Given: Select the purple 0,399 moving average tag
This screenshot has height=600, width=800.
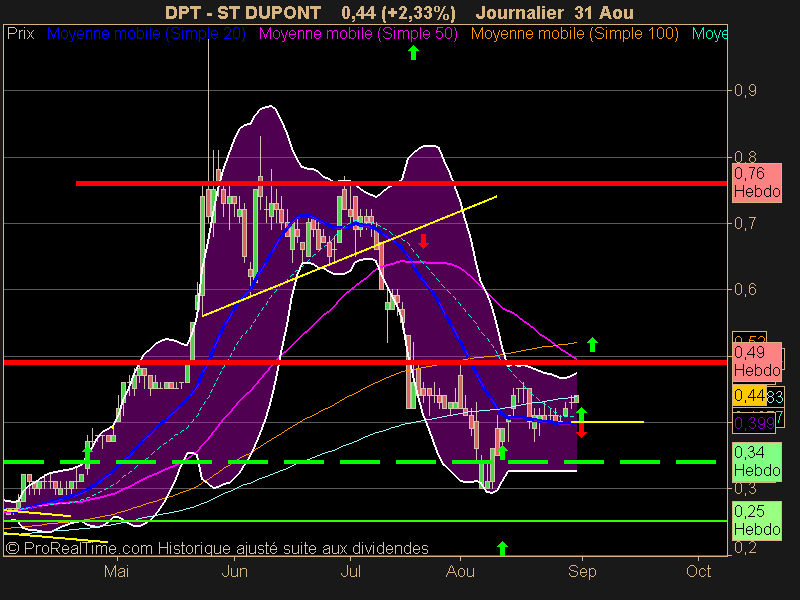Looking at the screenshot, I should (x=754, y=423).
